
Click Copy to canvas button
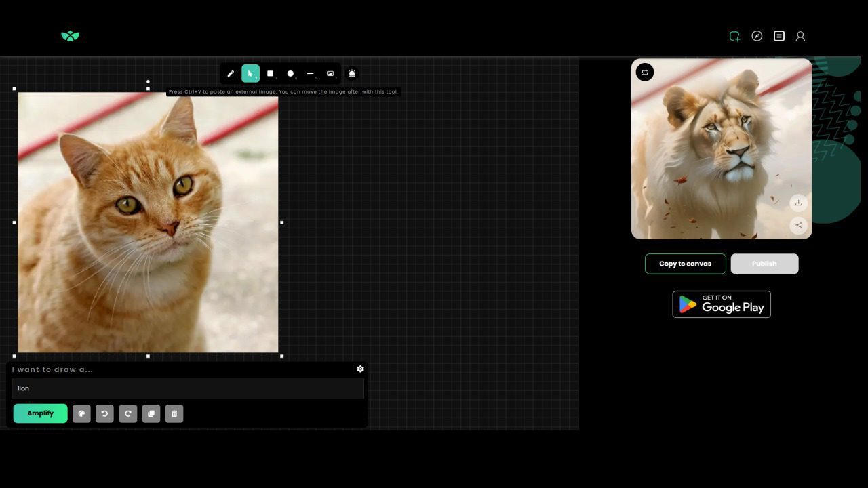(x=685, y=264)
